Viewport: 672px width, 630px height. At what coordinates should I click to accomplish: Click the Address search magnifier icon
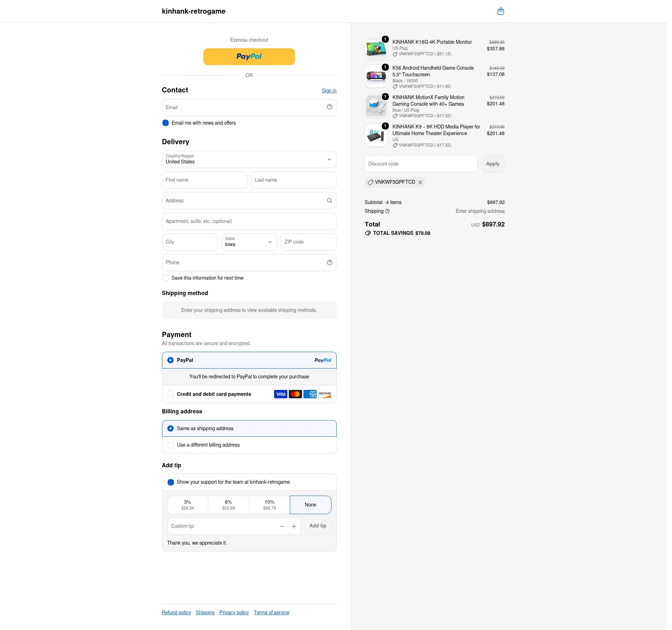coord(329,201)
